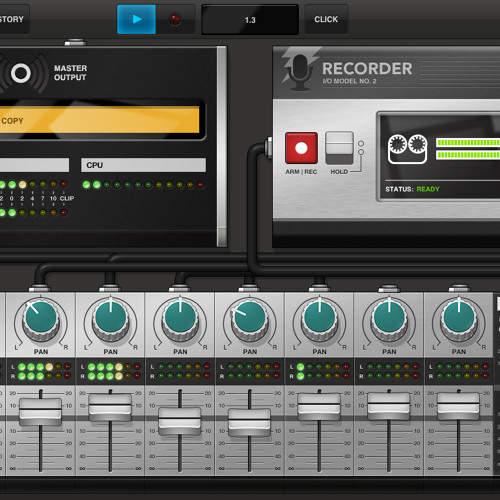Image resolution: width=500 pixels, height=500 pixels.
Task: Toggle the CLICK metronome button
Action: click(x=326, y=19)
